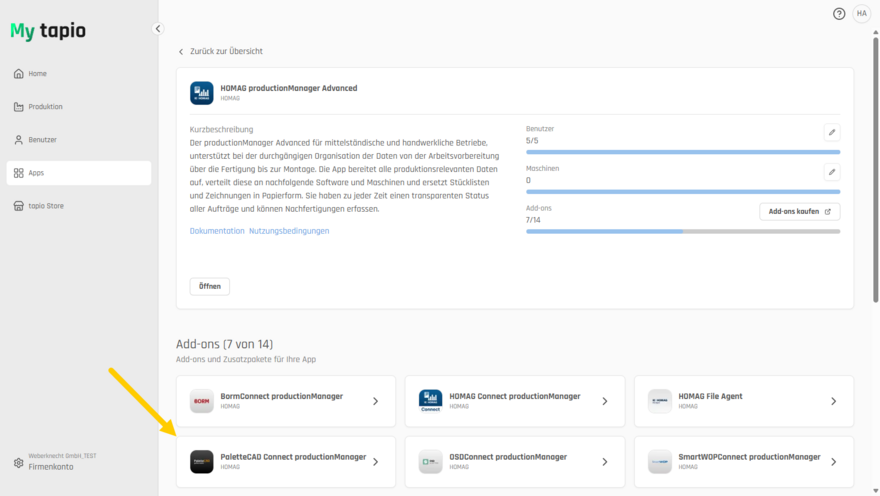
Task: Edit Benutzer count with pencil icon
Action: coord(832,132)
